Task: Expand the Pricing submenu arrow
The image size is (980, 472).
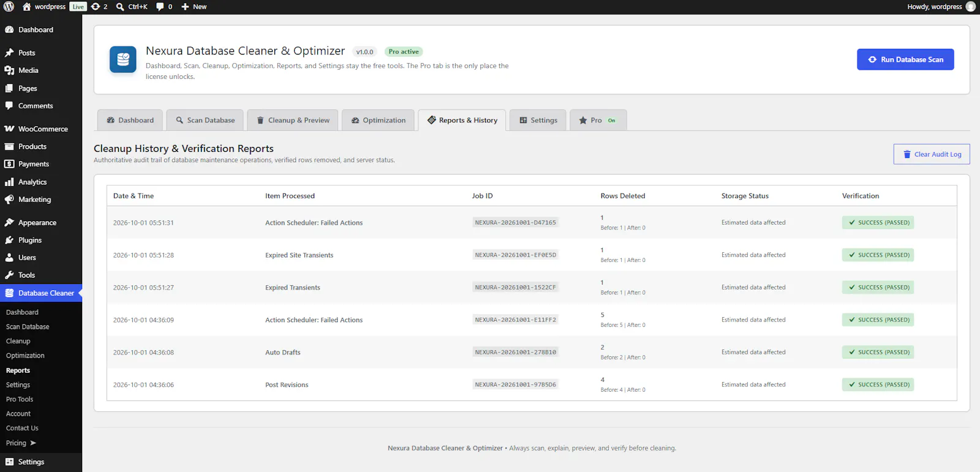Action: [33, 443]
